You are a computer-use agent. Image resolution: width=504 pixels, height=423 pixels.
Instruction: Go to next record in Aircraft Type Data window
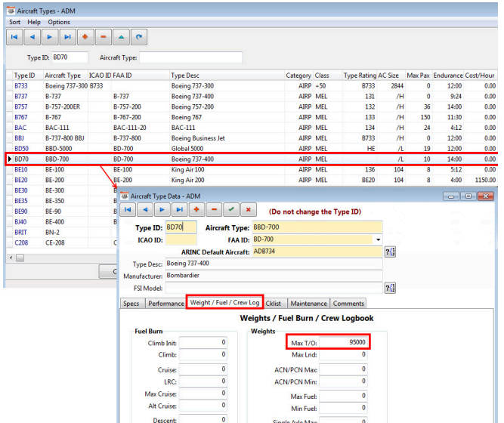tap(162, 210)
